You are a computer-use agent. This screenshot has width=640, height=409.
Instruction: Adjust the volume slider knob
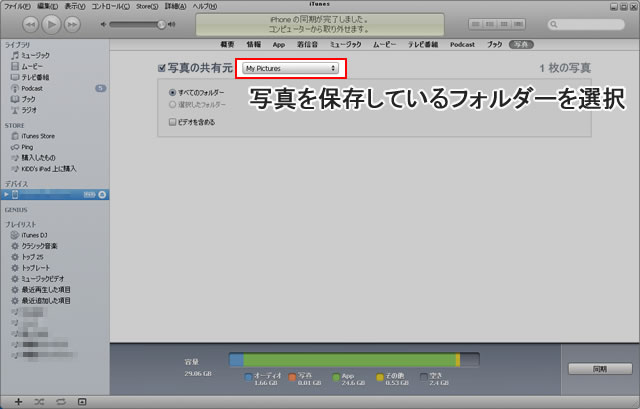coord(162,24)
